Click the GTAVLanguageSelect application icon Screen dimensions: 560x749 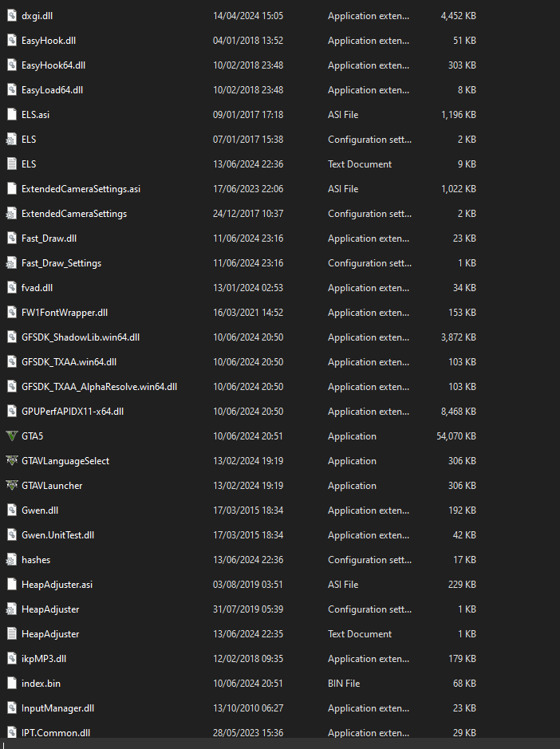[x=11, y=461]
